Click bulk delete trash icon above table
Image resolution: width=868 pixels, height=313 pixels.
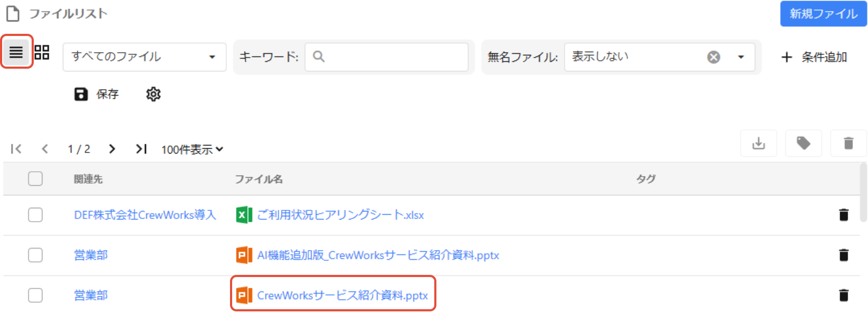(x=848, y=143)
